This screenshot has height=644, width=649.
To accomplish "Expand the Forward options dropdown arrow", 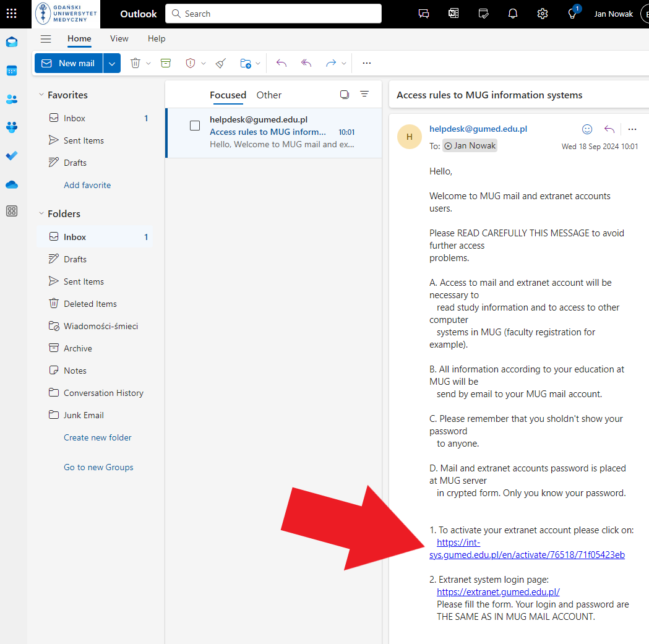I will (x=343, y=63).
